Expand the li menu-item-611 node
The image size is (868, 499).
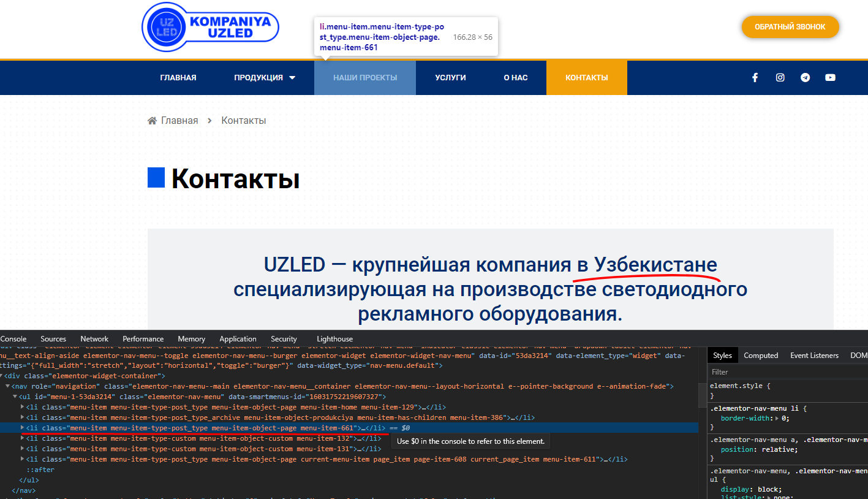(x=23, y=459)
